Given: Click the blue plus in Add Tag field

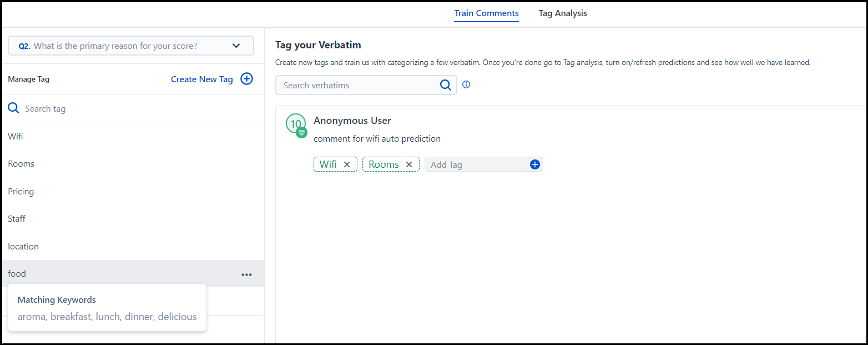Looking at the screenshot, I should click(x=535, y=164).
